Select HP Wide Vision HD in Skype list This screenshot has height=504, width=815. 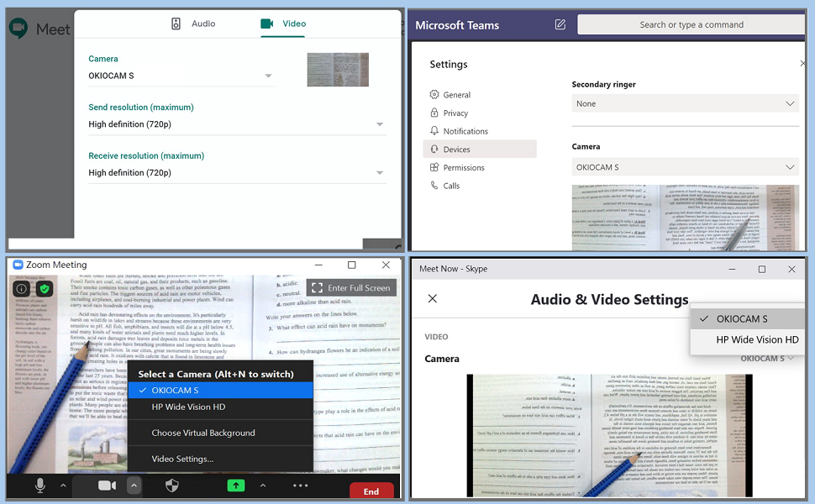pyautogui.click(x=748, y=339)
